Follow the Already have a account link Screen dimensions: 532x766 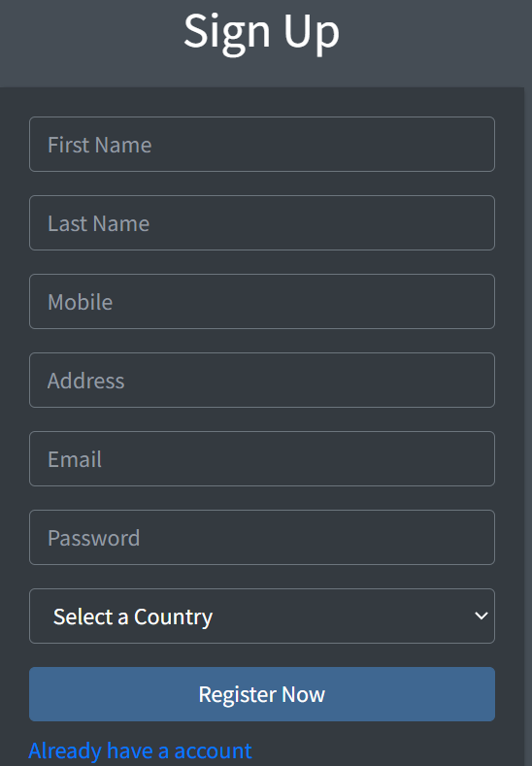140,750
